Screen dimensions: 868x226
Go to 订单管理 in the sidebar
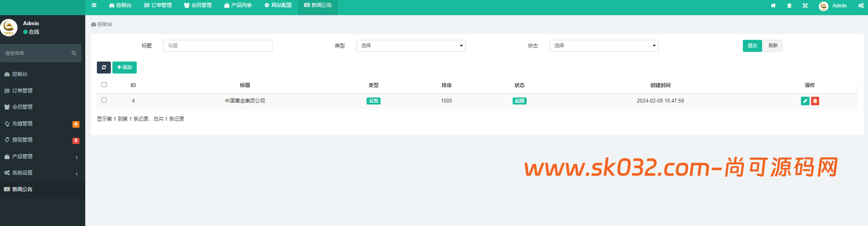pyautogui.click(x=43, y=91)
